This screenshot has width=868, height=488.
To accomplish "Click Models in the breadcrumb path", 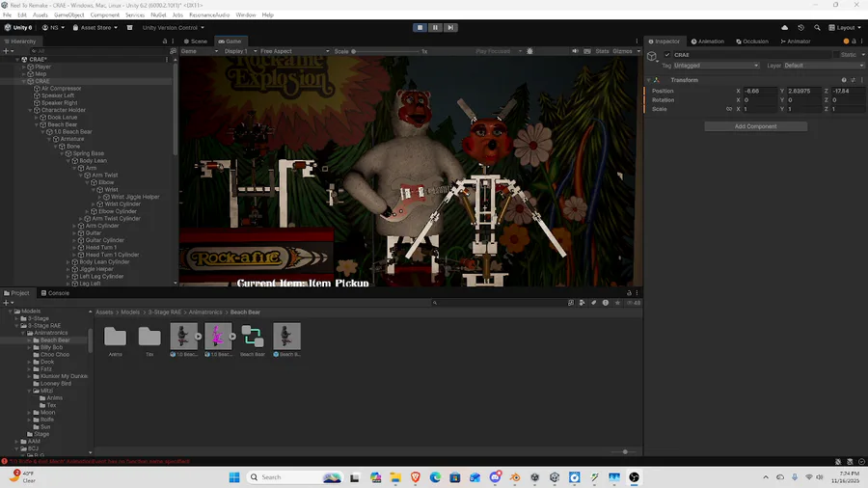I will click(x=130, y=312).
